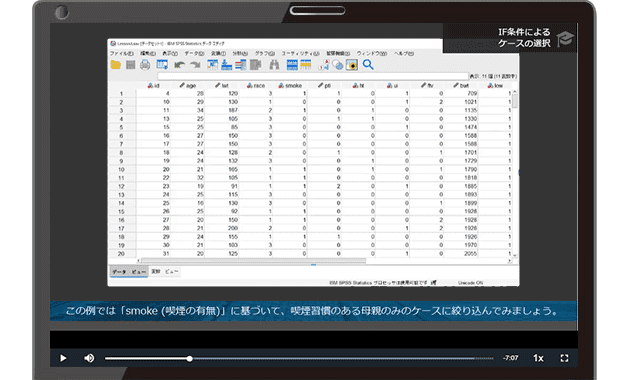Click the Show all variables icon
Screen dimensions: 630x380
coord(352,65)
